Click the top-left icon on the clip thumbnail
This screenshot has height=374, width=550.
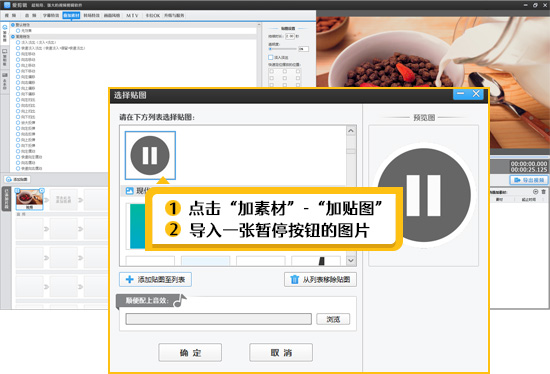[x=17, y=191]
